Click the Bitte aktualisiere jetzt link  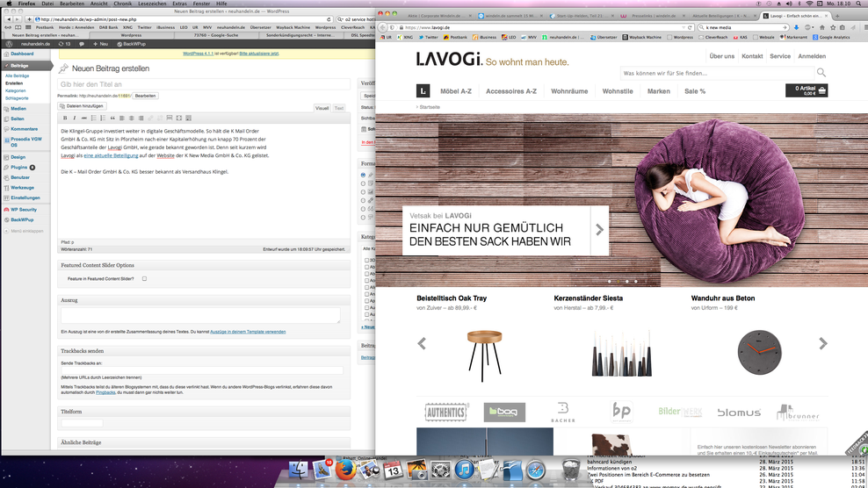259,54
